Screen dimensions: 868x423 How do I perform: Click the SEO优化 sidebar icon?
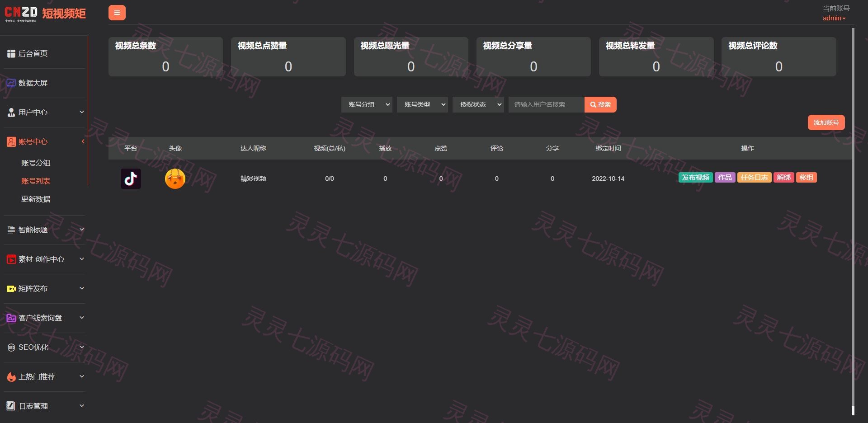pos(11,348)
